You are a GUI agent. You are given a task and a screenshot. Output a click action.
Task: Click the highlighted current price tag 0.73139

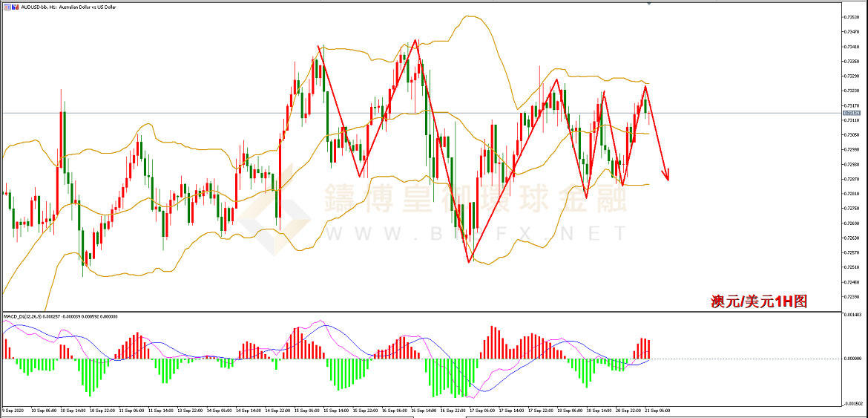pyautogui.click(x=853, y=113)
